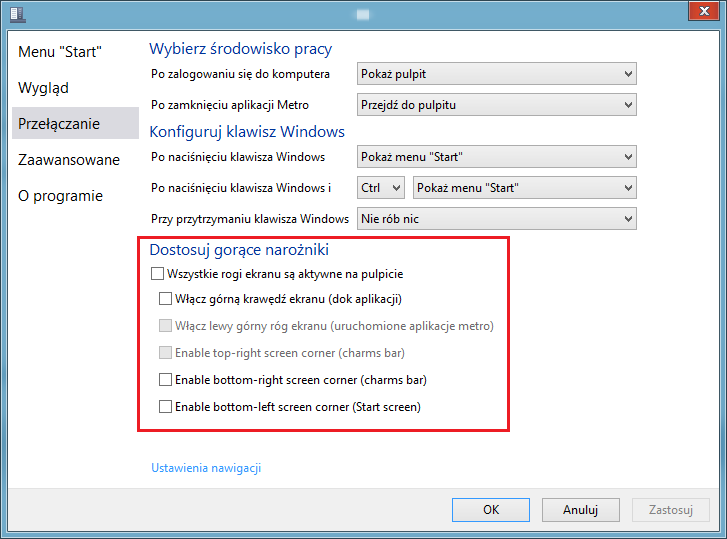727x539 pixels.
Task: Click the Anuluj button
Action: point(580,509)
